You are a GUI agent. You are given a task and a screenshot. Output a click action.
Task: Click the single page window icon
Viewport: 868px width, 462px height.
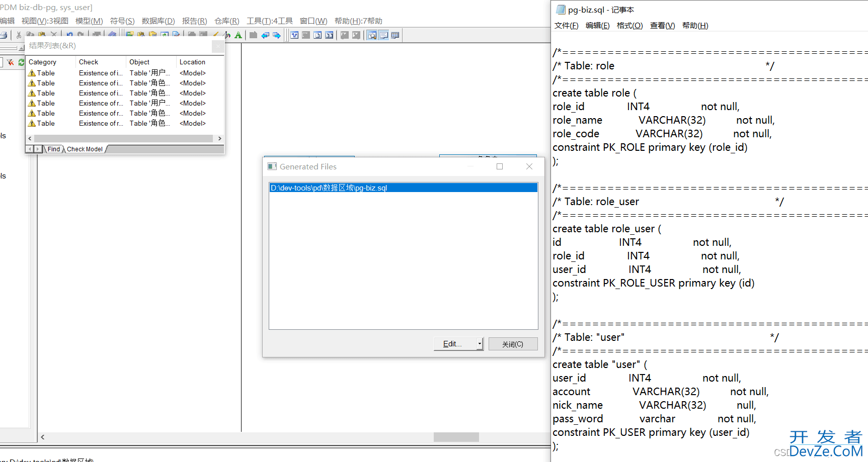tap(318, 35)
